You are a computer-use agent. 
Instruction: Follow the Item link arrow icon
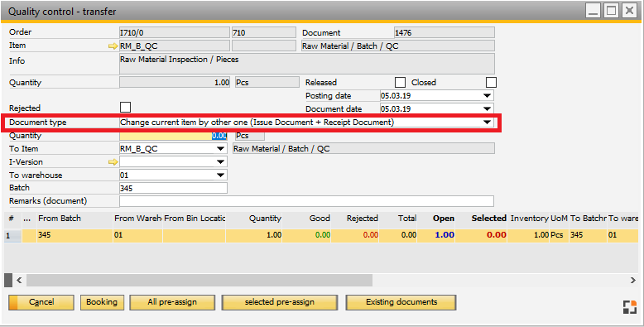click(x=113, y=46)
